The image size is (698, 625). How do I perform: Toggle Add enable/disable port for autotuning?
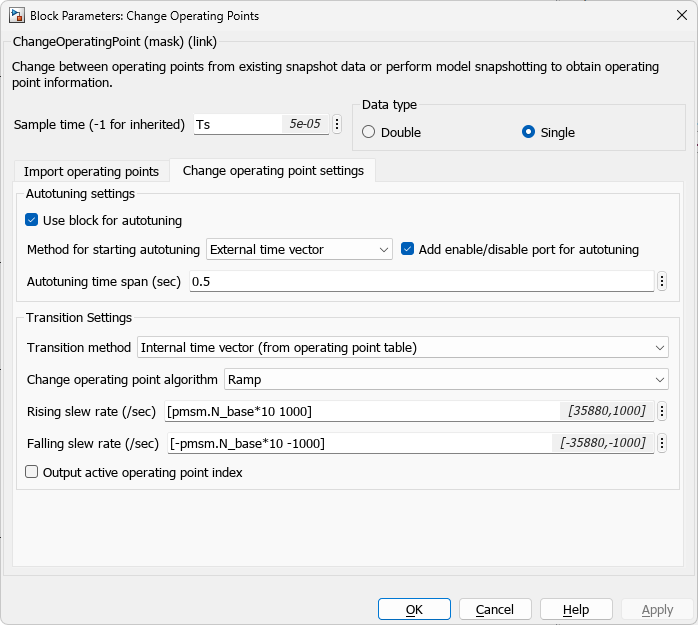point(408,250)
